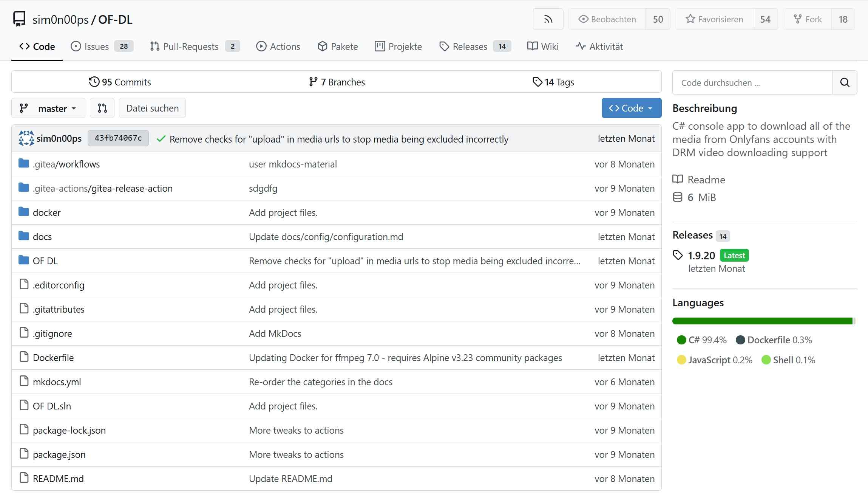Click sim0n00ps avatar in commit row
868x493 pixels.
(x=26, y=138)
